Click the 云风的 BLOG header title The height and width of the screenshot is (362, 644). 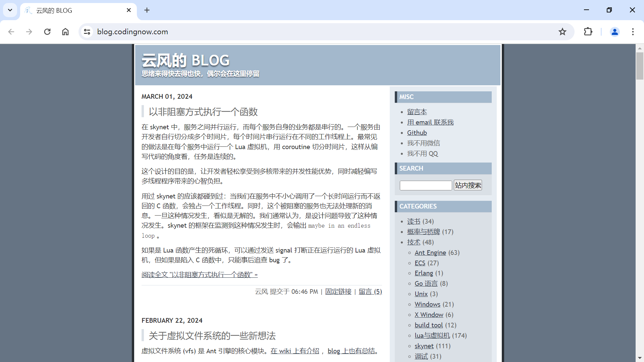pos(185,60)
